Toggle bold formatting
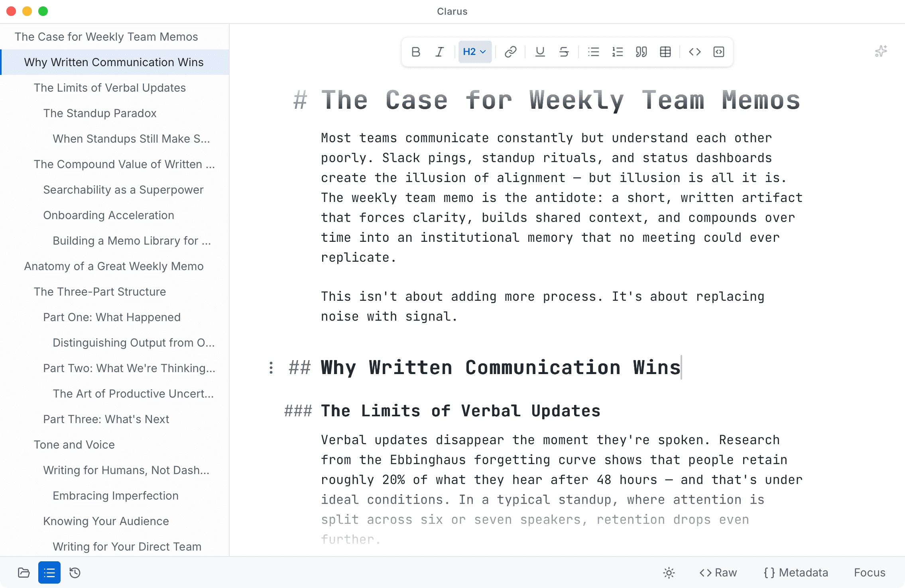The width and height of the screenshot is (905, 588). pyautogui.click(x=416, y=52)
